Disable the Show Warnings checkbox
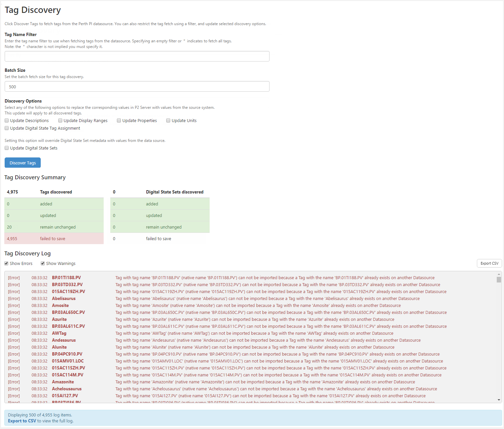504x429 pixels. (43, 264)
